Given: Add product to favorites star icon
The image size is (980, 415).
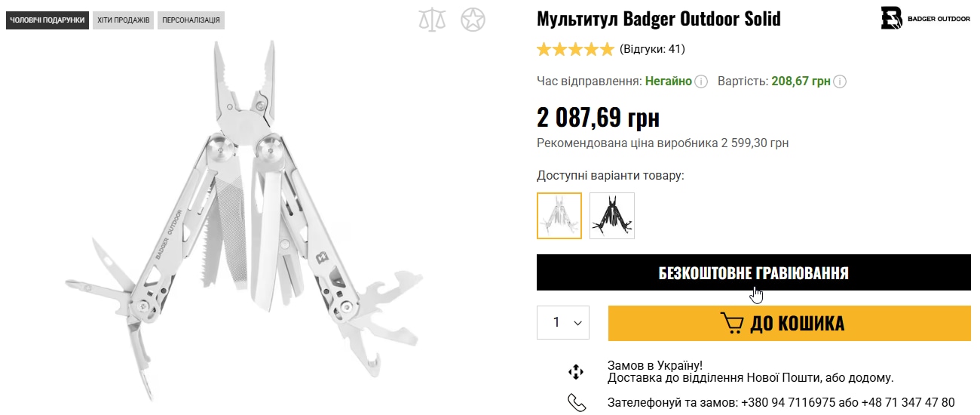Looking at the screenshot, I should point(473,20).
